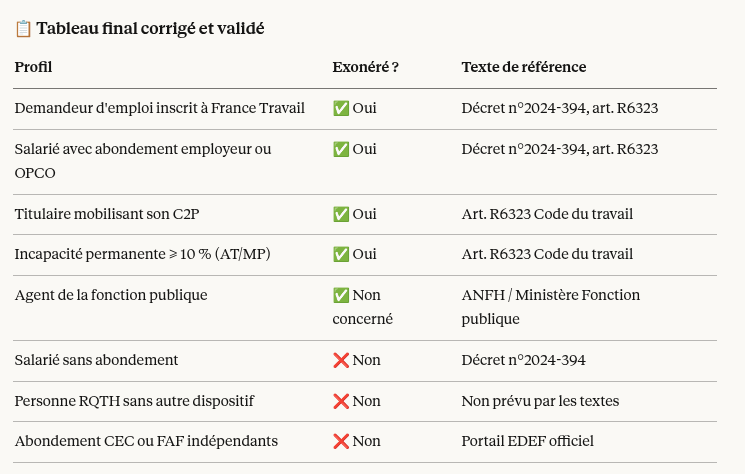The image size is (745, 474).
Task: Click the Tableau final corrigé et validé heading
Action: pos(150,29)
